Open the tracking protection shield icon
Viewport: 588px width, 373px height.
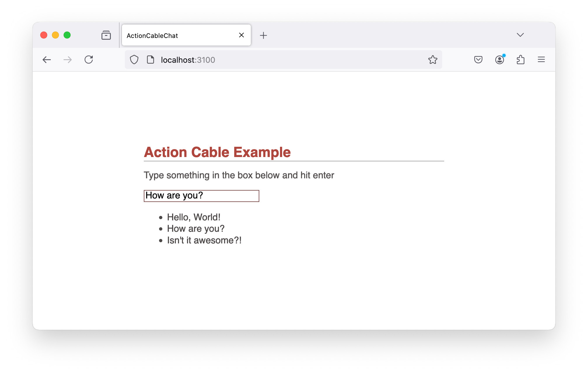(134, 60)
